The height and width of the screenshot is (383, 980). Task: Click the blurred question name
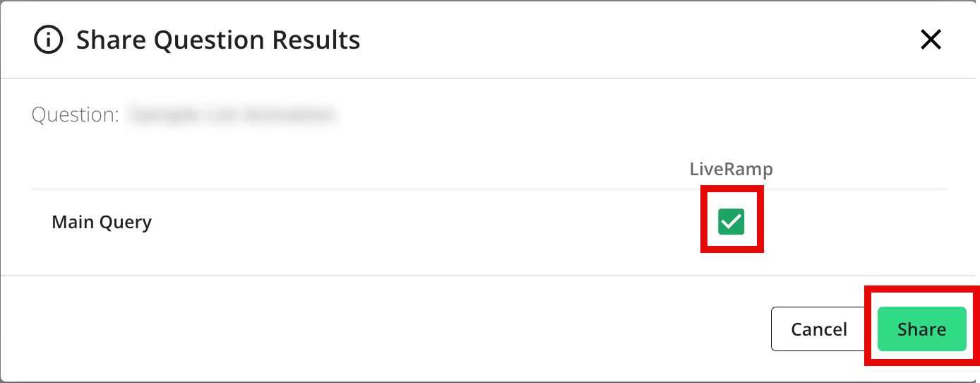coord(232,114)
